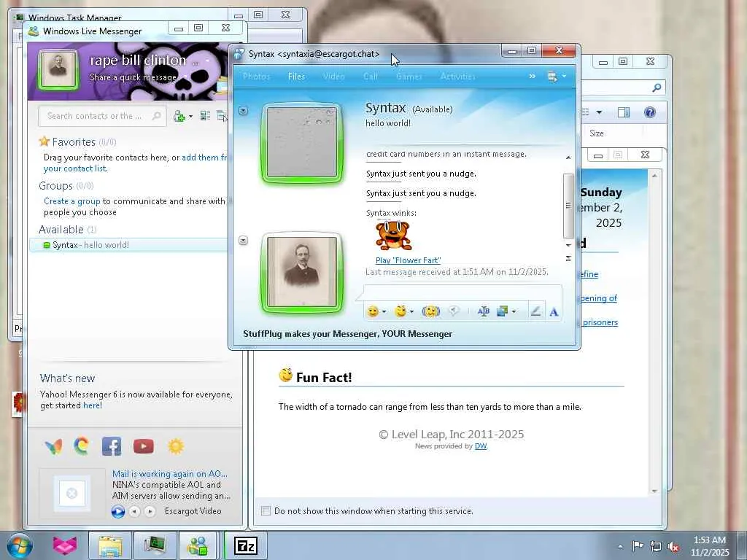The image size is (747, 560).
Task: Click the Search contacts field in Messenger
Action: [x=101, y=116]
